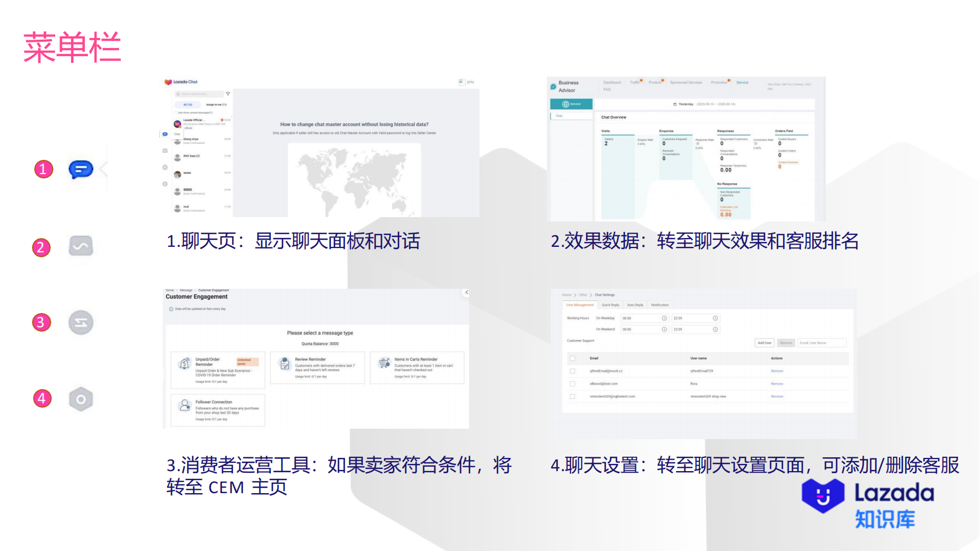Select the User Management tab
Screen dimensions: 980x551
pyautogui.click(x=580, y=305)
